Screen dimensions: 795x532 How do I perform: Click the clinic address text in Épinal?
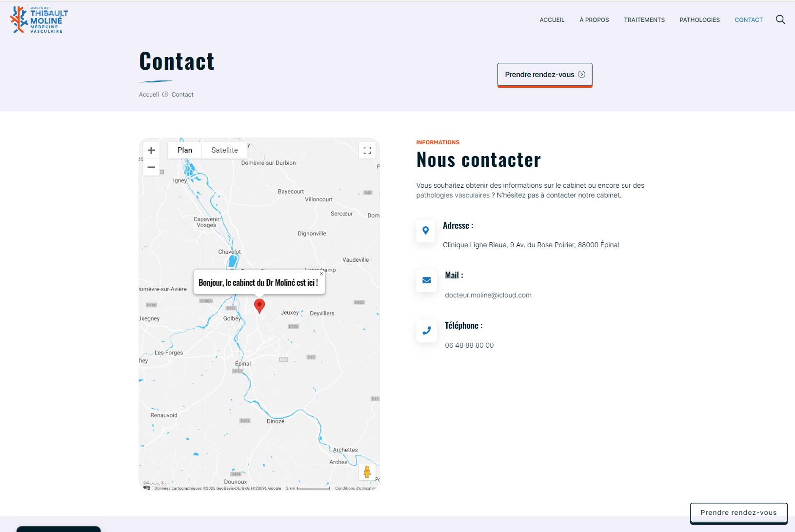pos(531,245)
